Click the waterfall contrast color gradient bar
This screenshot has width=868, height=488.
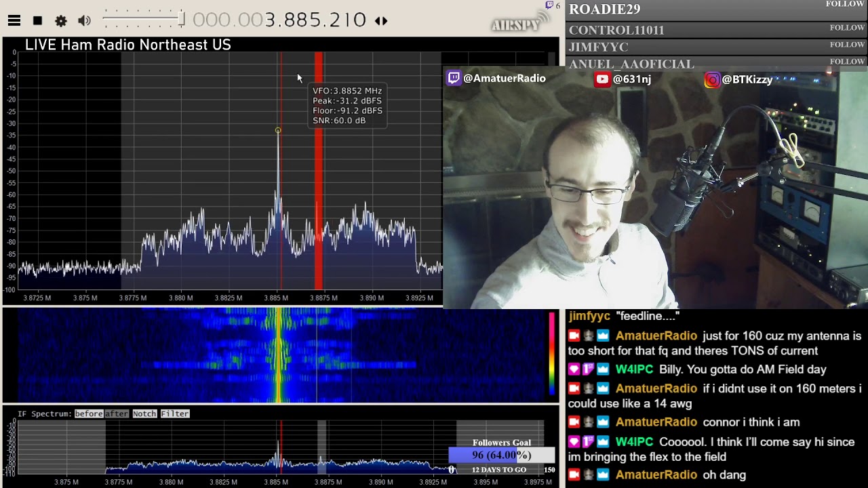pos(552,352)
